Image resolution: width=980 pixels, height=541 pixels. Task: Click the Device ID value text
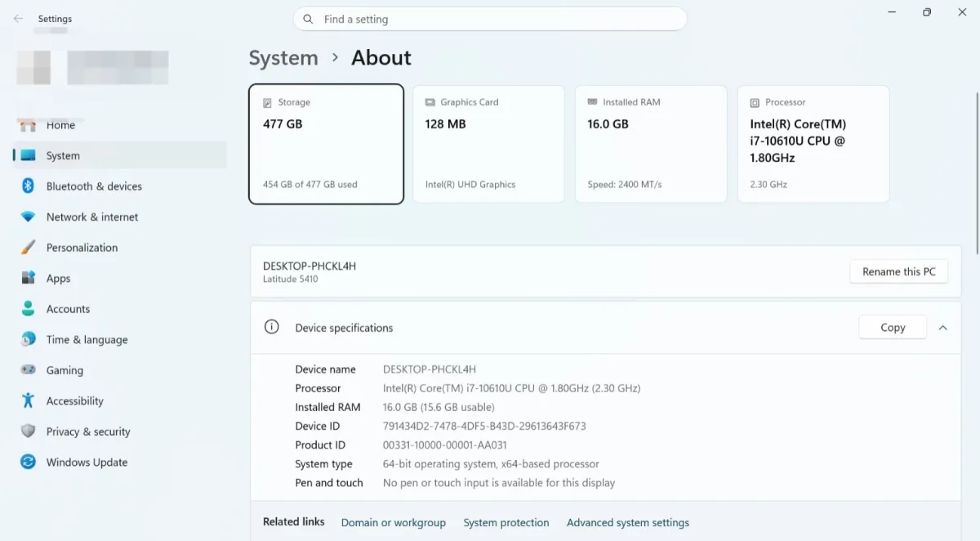tap(484, 426)
